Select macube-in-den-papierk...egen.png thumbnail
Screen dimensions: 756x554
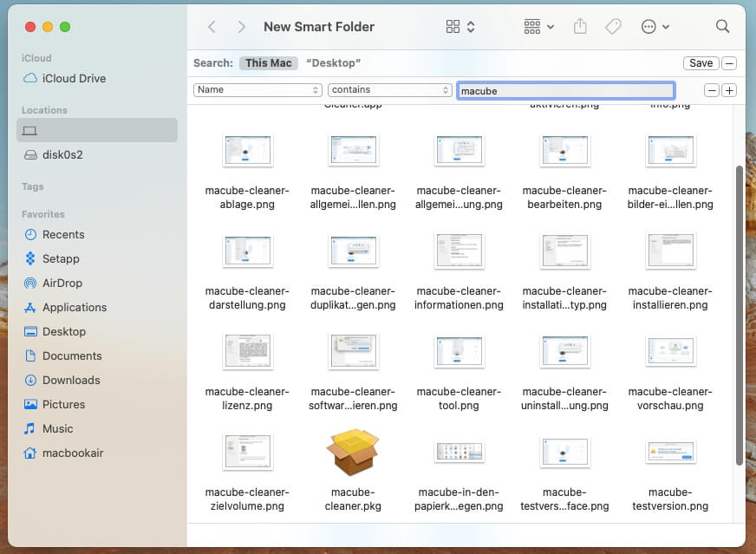459,452
